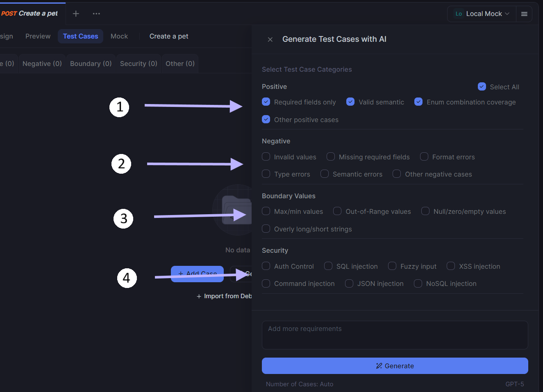Screen dimensions: 543x392
Task: Open a new tab with plus icon
Action: click(76, 14)
